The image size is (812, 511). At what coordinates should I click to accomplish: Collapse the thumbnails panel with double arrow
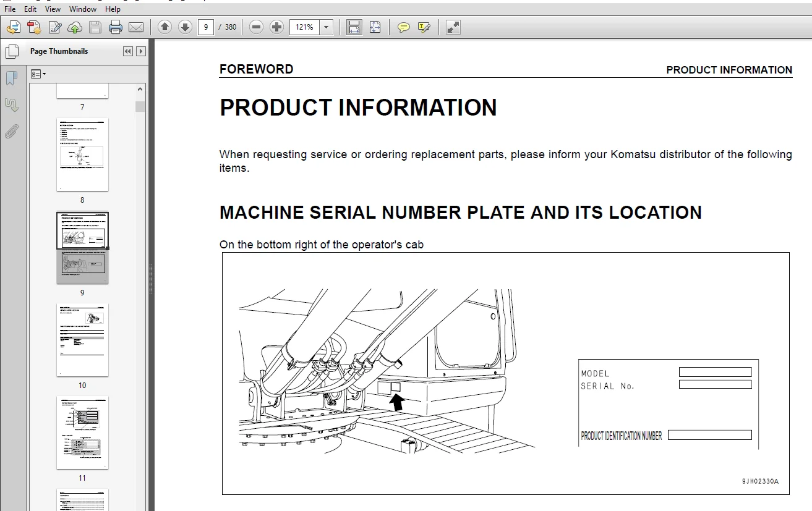point(127,51)
